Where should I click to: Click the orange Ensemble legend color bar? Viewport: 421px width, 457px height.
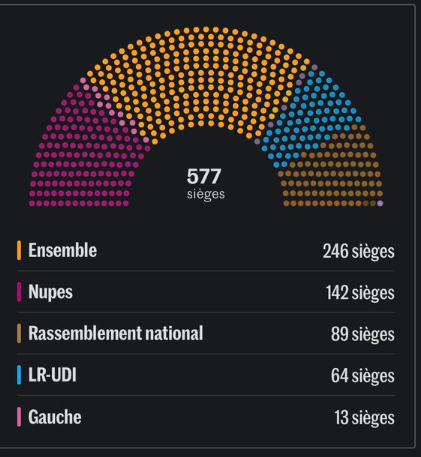click(19, 250)
